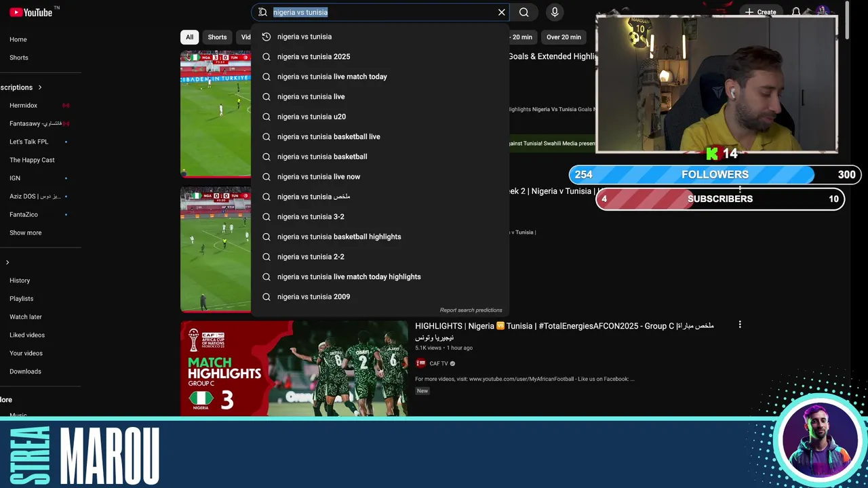Viewport: 868px width, 488px height.
Task: Open the Create button
Action: click(760, 12)
